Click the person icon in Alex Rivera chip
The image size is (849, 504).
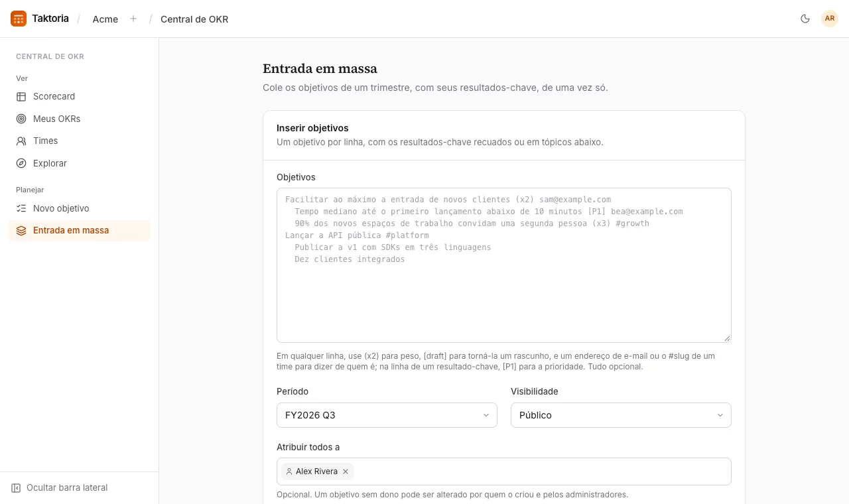pos(289,472)
